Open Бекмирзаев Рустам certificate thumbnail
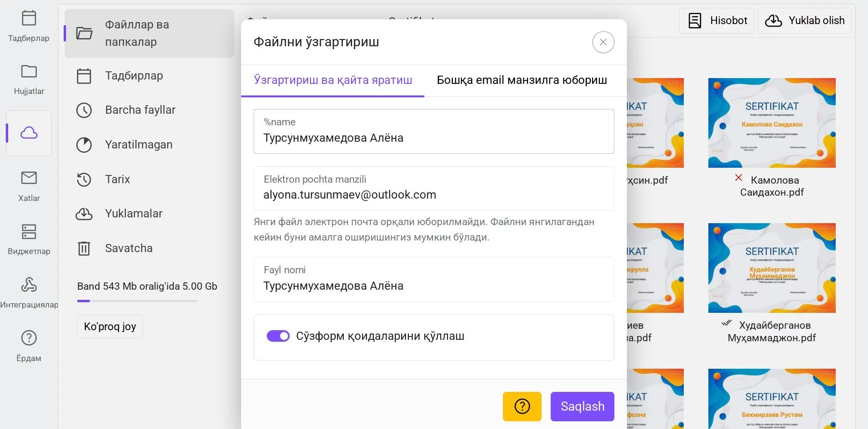This screenshot has height=429, width=868. [x=772, y=399]
